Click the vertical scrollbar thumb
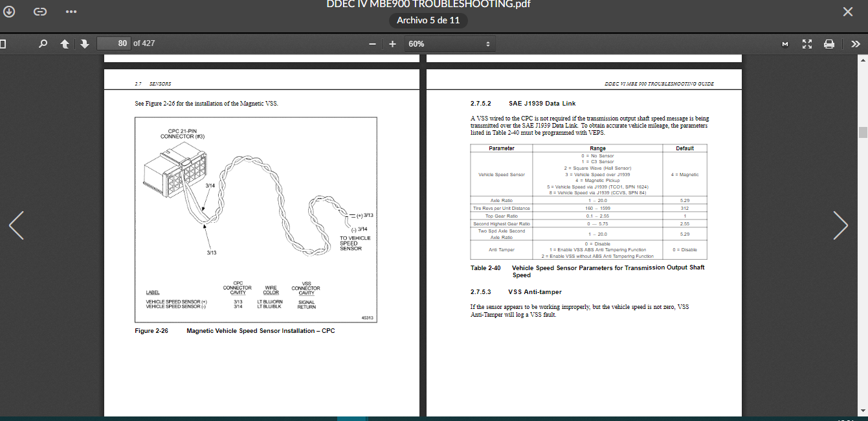This screenshot has width=868, height=421. [863, 132]
